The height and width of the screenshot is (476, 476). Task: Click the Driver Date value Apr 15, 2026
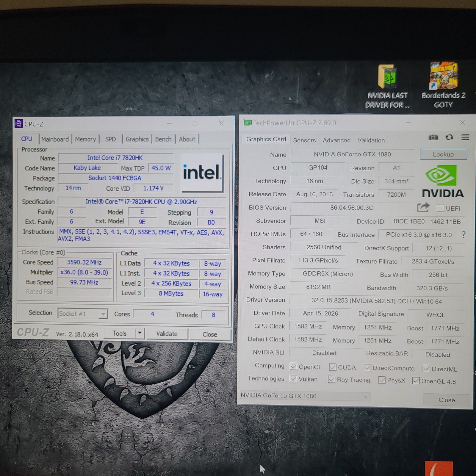[x=320, y=314]
